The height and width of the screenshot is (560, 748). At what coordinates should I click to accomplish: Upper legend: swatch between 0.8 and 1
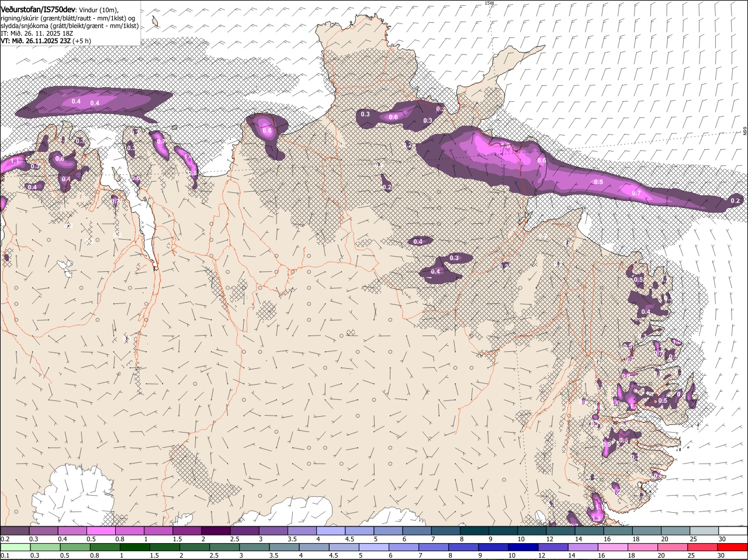pos(130,530)
